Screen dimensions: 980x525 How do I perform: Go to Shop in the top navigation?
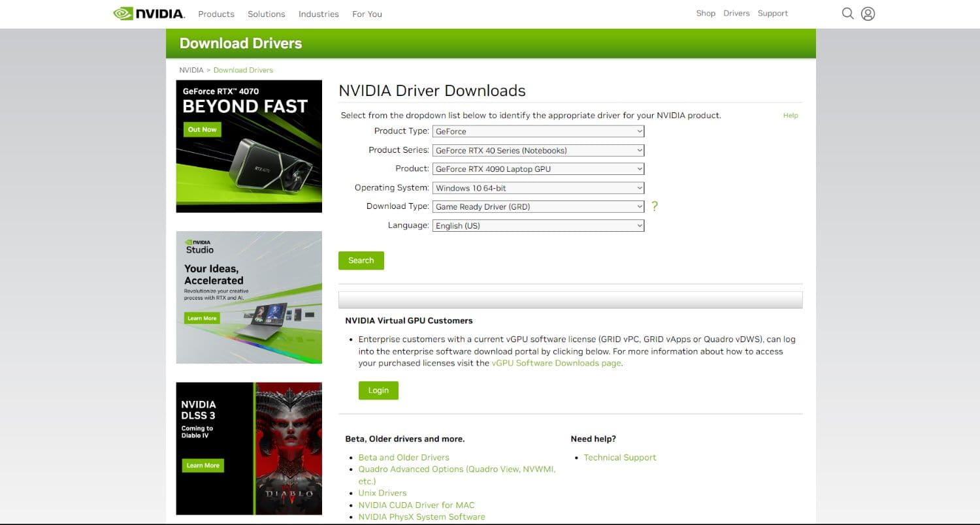click(706, 13)
